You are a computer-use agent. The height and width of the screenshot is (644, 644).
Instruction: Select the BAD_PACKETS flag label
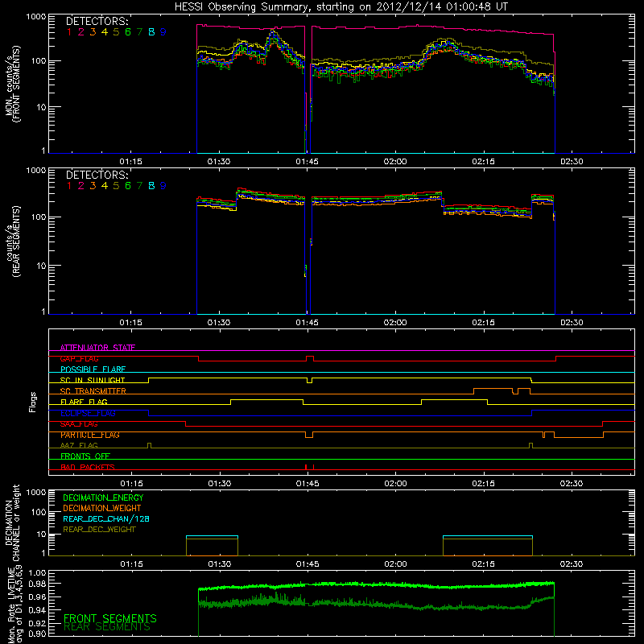pyautogui.click(x=88, y=467)
